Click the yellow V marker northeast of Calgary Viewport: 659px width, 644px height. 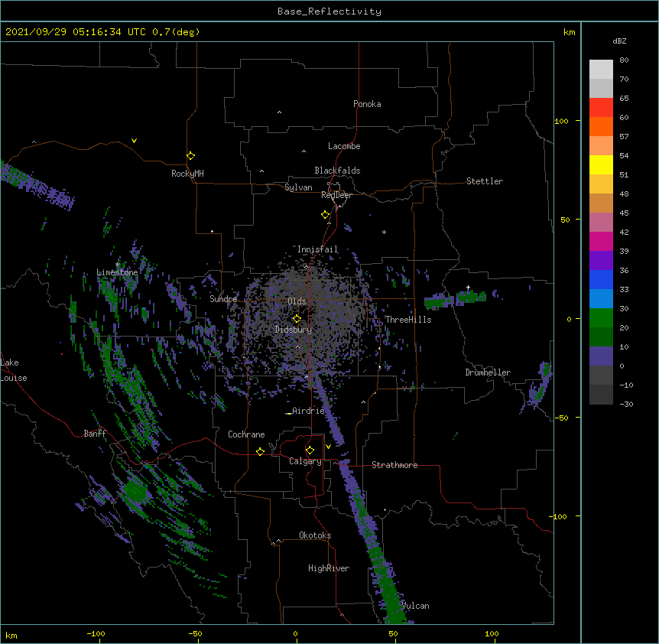(x=328, y=447)
